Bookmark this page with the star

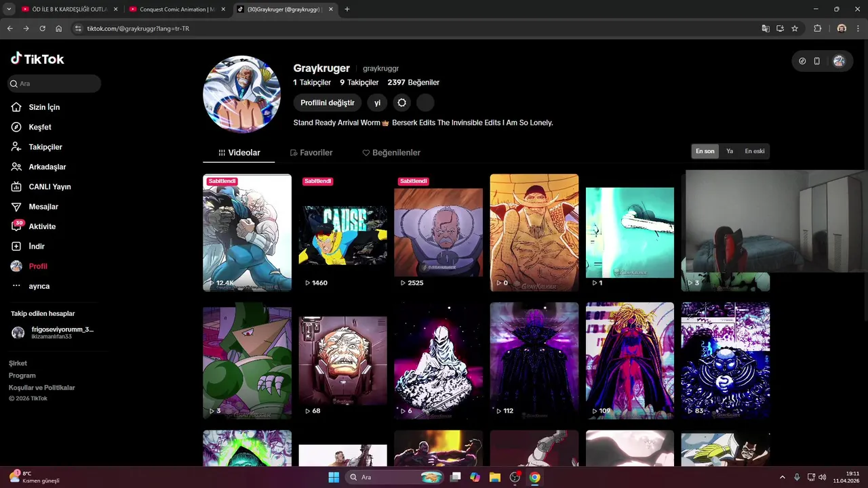click(795, 28)
